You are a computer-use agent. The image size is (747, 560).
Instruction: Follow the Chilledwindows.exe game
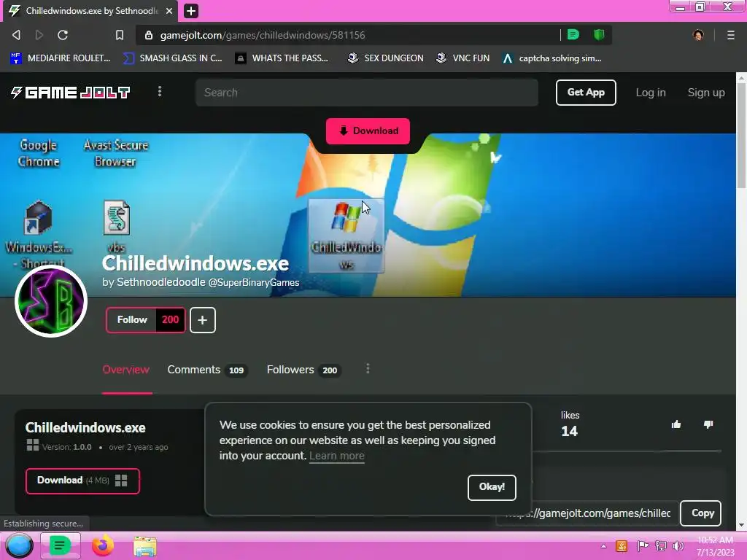point(132,319)
